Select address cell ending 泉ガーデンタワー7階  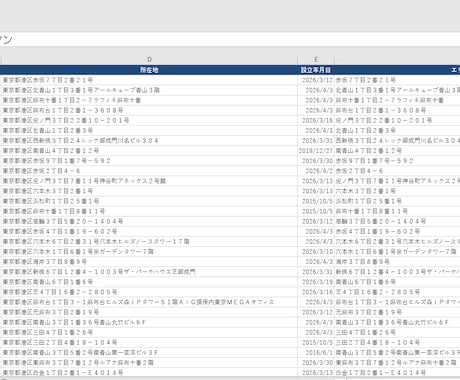tap(149, 252)
